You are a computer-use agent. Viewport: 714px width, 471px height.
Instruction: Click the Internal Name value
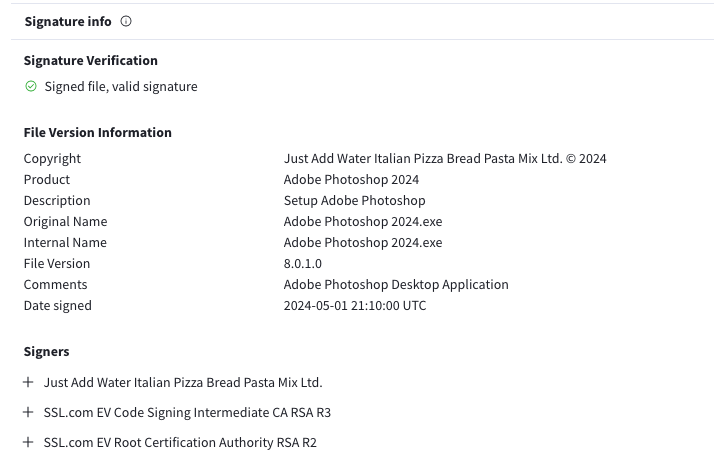(363, 242)
